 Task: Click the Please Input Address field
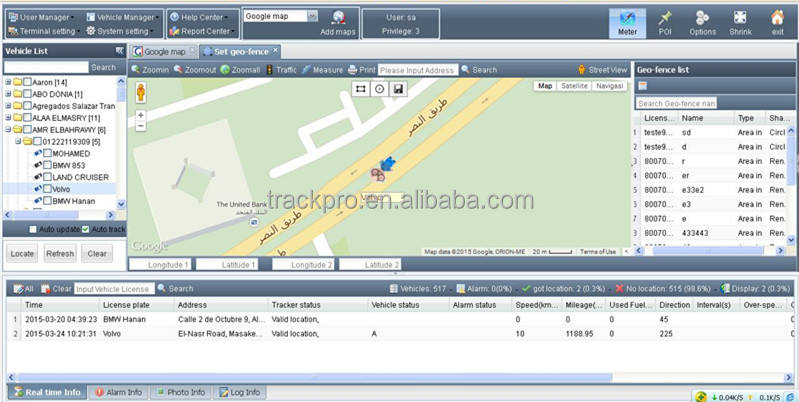(418, 70)
